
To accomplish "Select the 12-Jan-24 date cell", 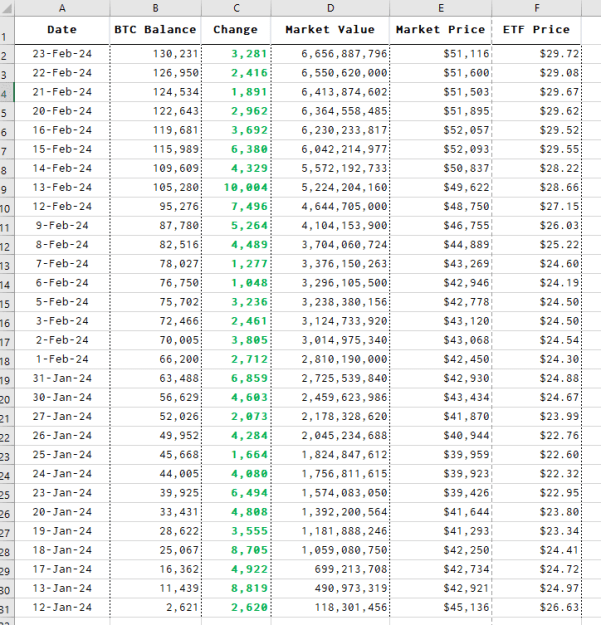I will (x=62, y=607).
